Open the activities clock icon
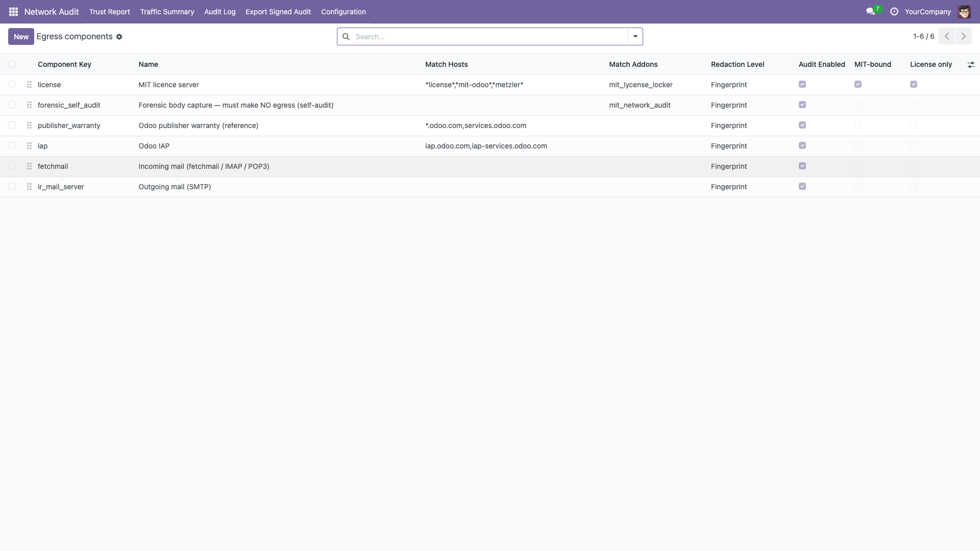The height and width of the screenshot is (551, 980). (x=894, y=11)
